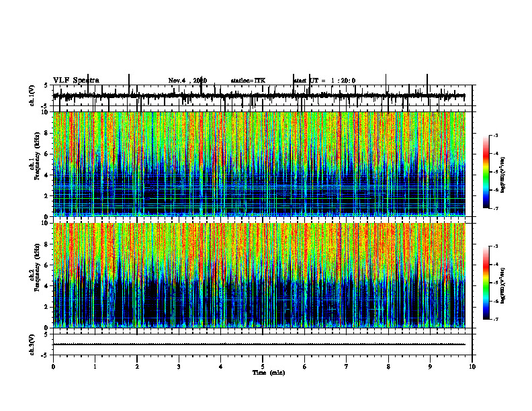The width and height of the screenshot is (532, 411).
Task: Click the flat ch.3 voltage trace
Action: point(259,345)
